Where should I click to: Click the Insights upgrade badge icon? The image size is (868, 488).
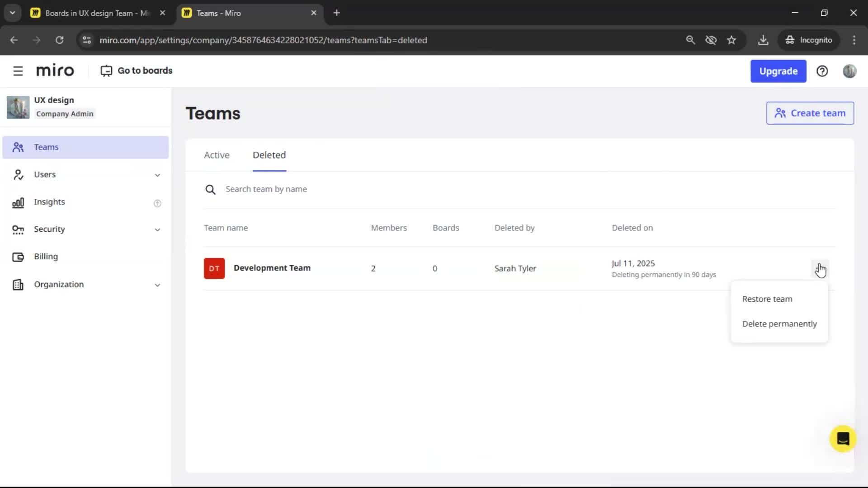click(x=157, y=203)
